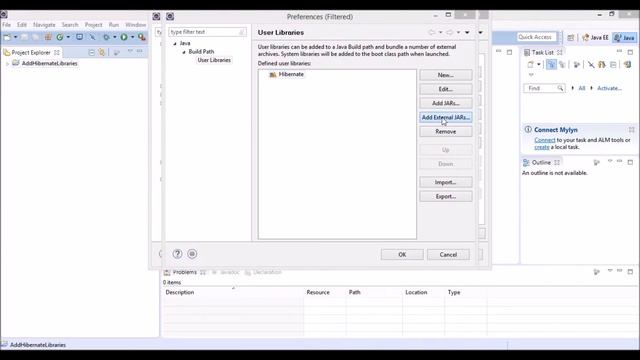Open the Edit menu
This screenshot has width=640, height=360.
click(x=22, y=25)
